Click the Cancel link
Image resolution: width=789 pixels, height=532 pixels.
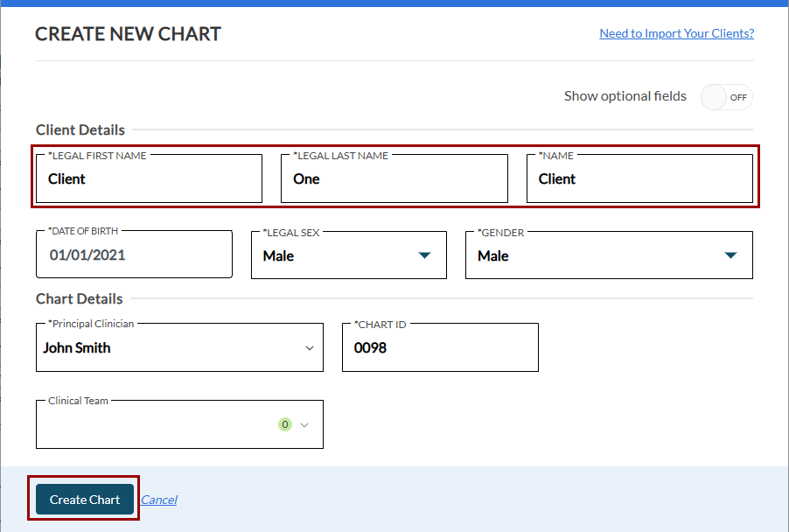click(x=158, y=500)
